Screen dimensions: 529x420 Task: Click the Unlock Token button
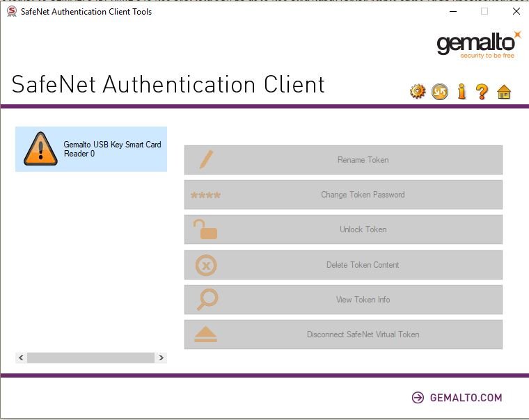[343, 229]
